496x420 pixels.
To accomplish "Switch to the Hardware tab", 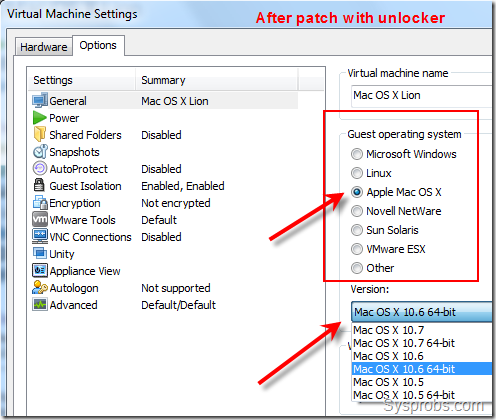I will click(x=44, y=47).
